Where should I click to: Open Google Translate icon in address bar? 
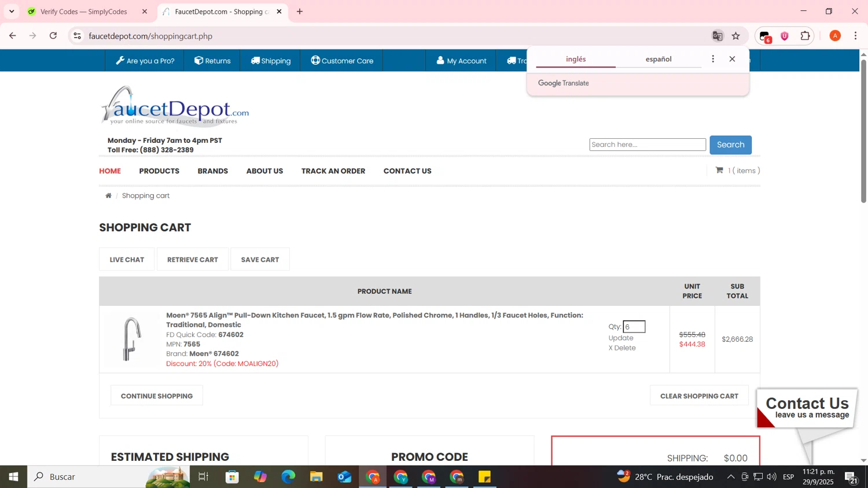[718, 36]
